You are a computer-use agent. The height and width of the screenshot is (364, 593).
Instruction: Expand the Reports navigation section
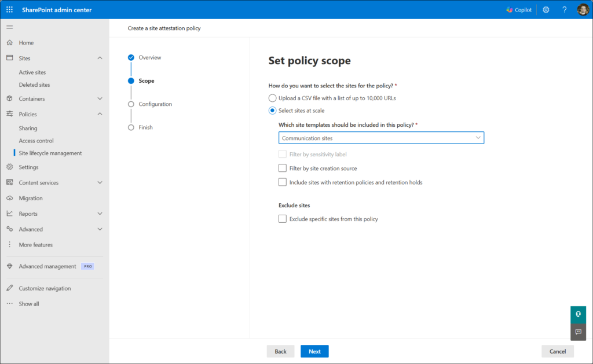tap(100, 214)
